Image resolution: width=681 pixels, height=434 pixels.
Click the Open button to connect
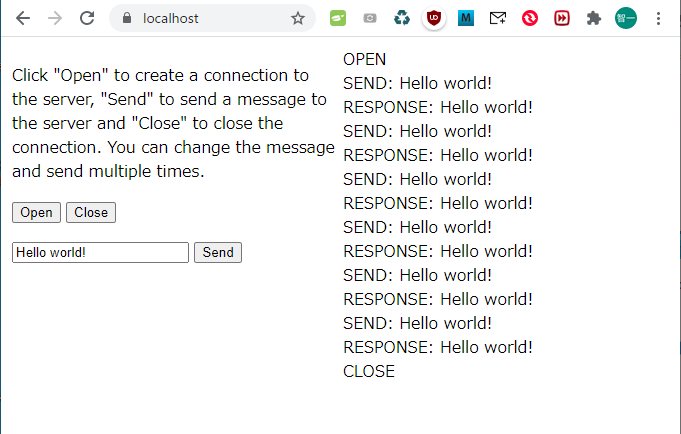[x=36, y=212]
